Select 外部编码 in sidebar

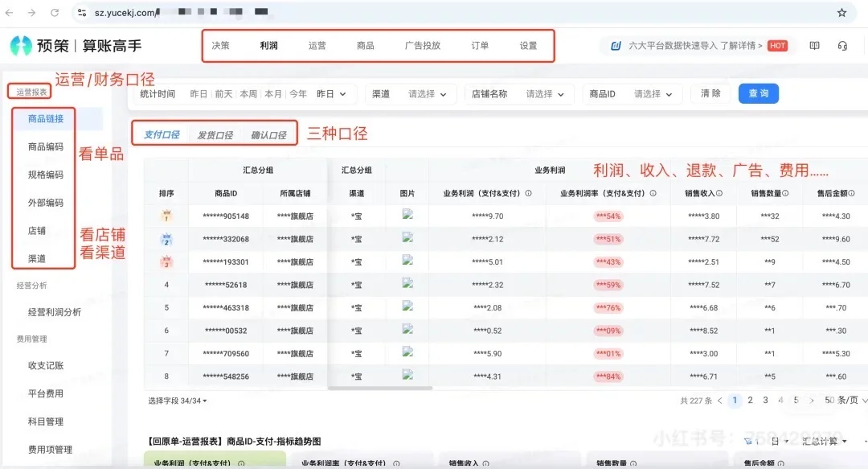click(x=46, y=203)
